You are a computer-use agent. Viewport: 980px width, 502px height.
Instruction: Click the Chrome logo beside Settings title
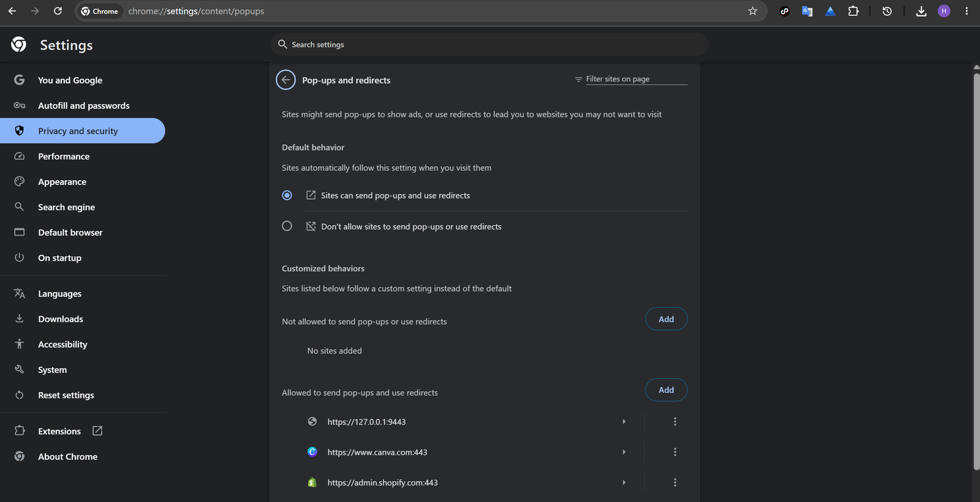click(x=19, y=44)
